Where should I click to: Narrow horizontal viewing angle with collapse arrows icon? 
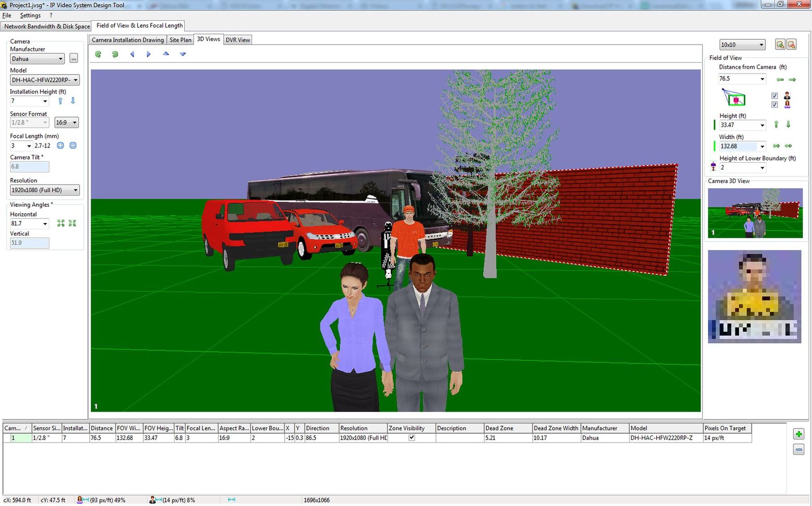pos(73,223)
